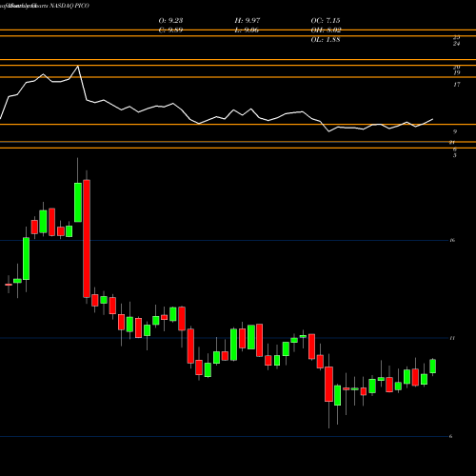
Task: Click the final green candlestick on the right
Action: 433,367
